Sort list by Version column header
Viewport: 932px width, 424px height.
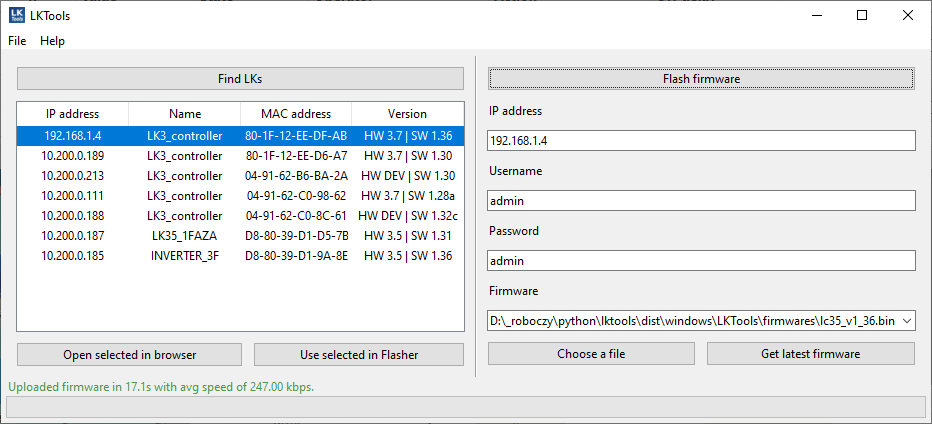(x=407, y=114)
